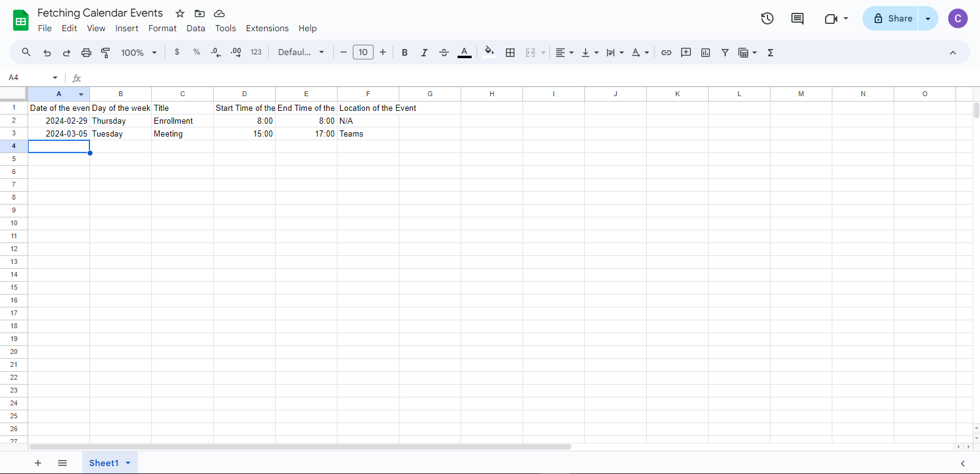Decrease decimal places
This screenshot has width=980, height=474.
point(216,53)
